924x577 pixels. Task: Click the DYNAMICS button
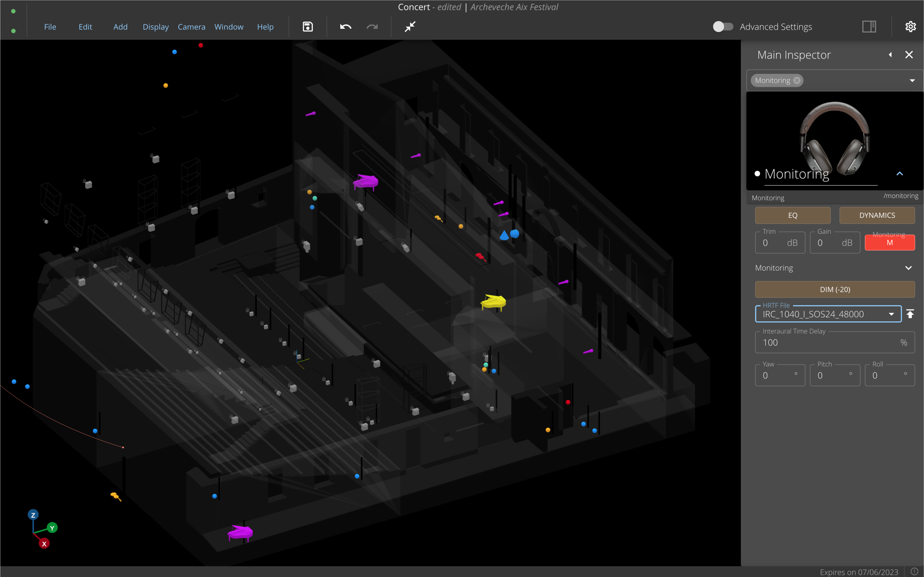[x=877, y=215]
